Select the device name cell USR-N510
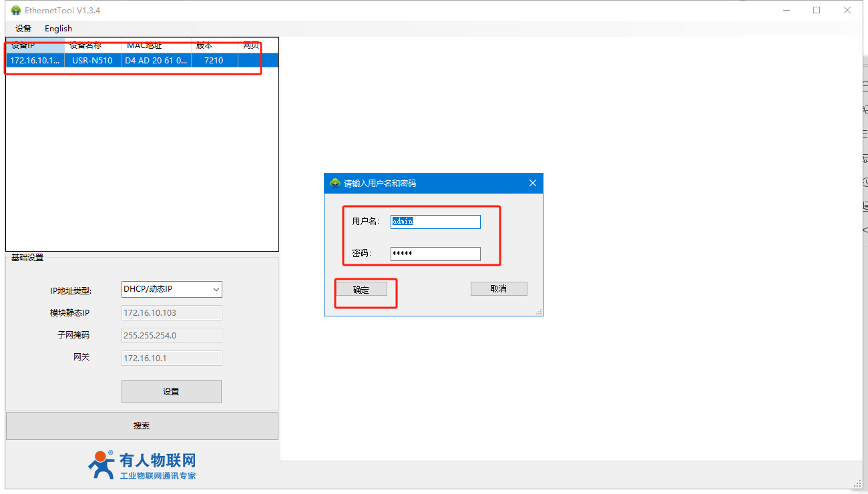Screen dimensions: 868x494 (92, 60)
